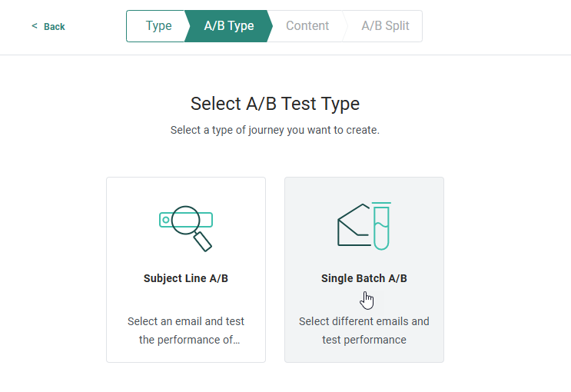The height and width of the screenshot is (392, 571).
Task: Click the Back link
Action: pos(54,27)
